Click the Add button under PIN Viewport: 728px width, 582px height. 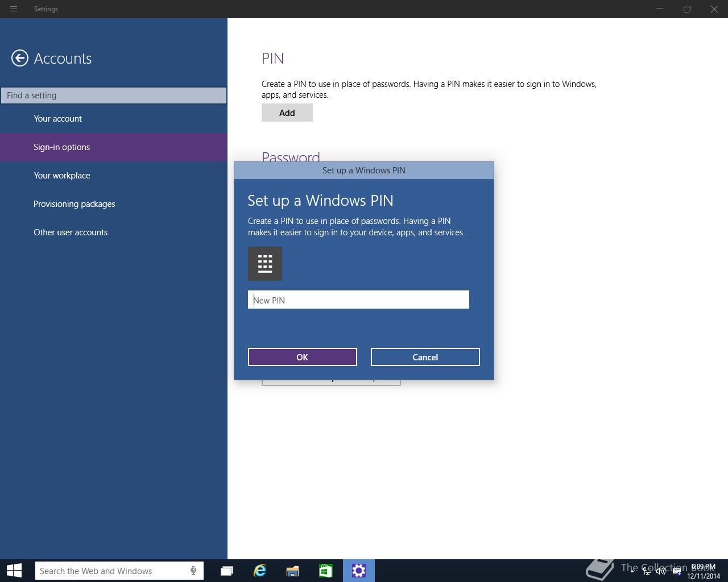point(287,113)
